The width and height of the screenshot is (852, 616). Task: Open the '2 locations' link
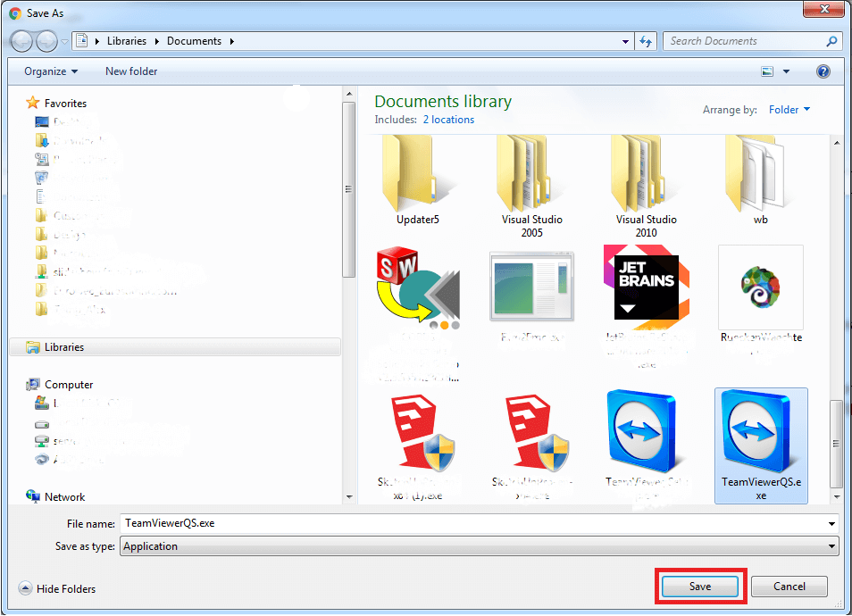[x=448, y=120]
